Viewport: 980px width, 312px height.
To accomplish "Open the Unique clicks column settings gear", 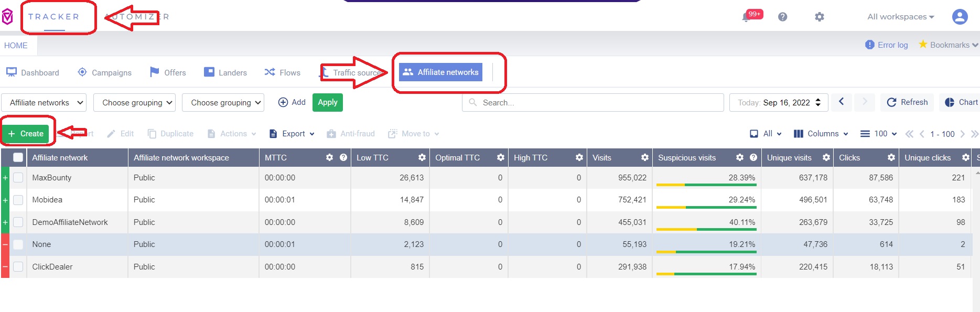I will (x=965, y=157).
